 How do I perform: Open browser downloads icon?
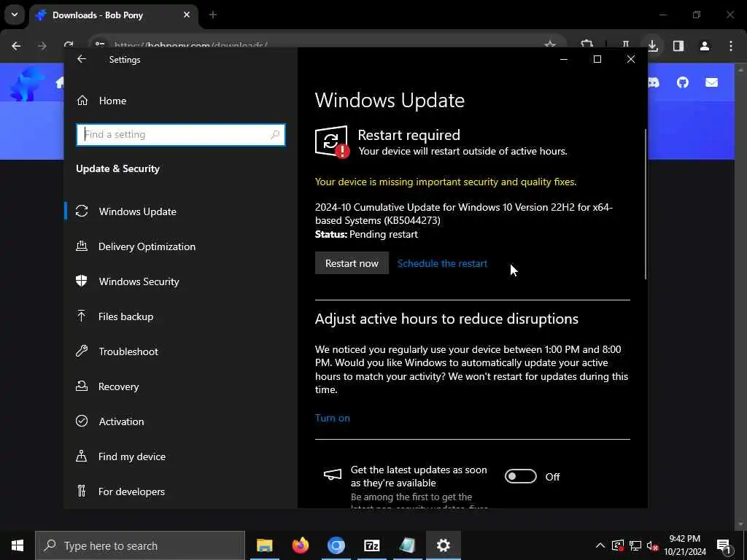click(653, 46)
